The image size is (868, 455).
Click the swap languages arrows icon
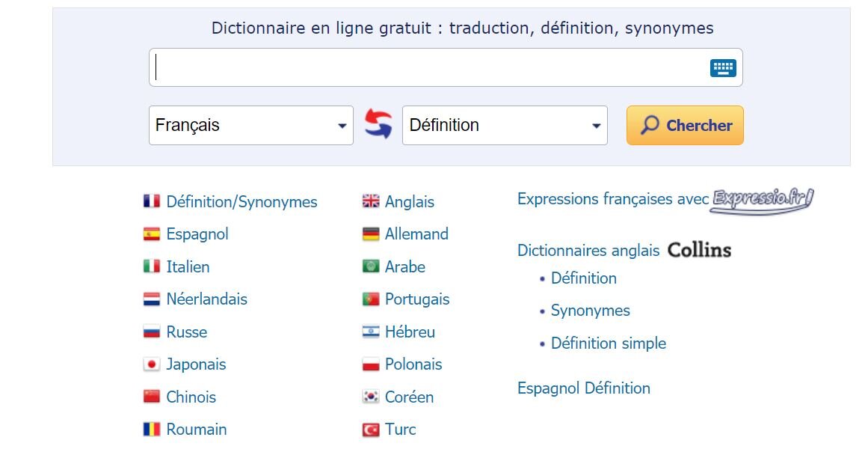coord(378,125)
